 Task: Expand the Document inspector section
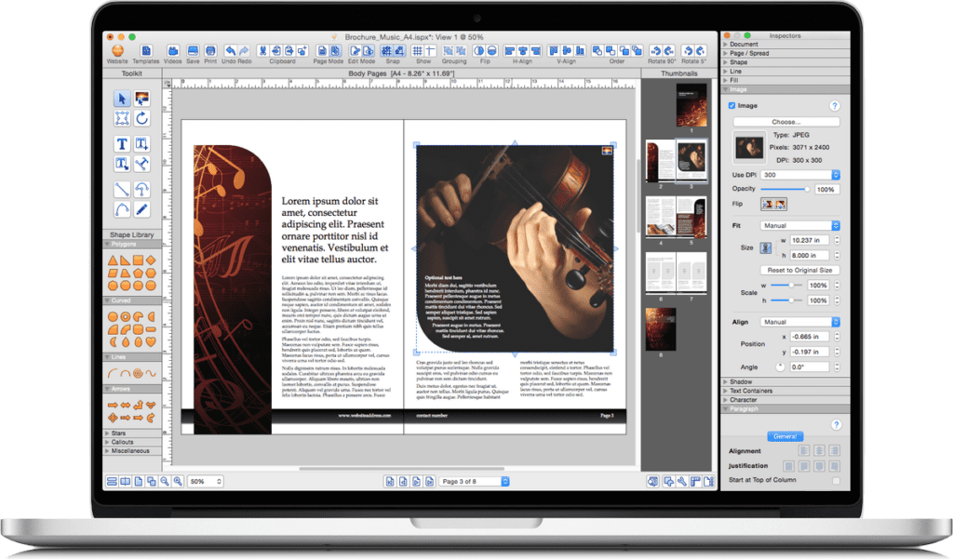[x=744, y=45]
